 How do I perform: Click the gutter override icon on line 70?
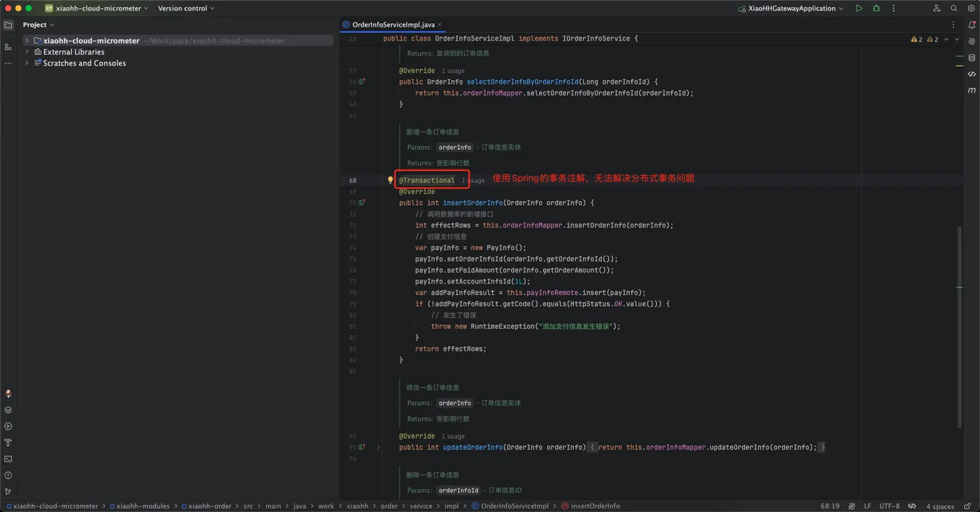tap(362, 202)
